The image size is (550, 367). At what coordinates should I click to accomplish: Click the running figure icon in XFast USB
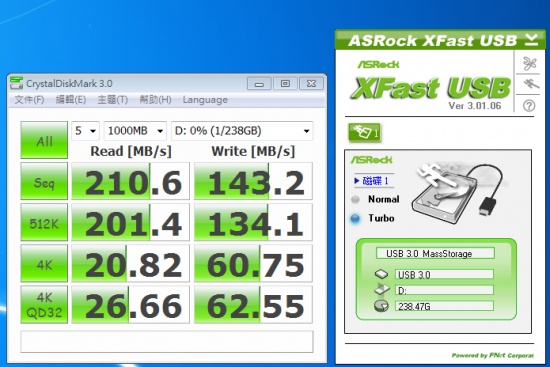pos(530,84)
